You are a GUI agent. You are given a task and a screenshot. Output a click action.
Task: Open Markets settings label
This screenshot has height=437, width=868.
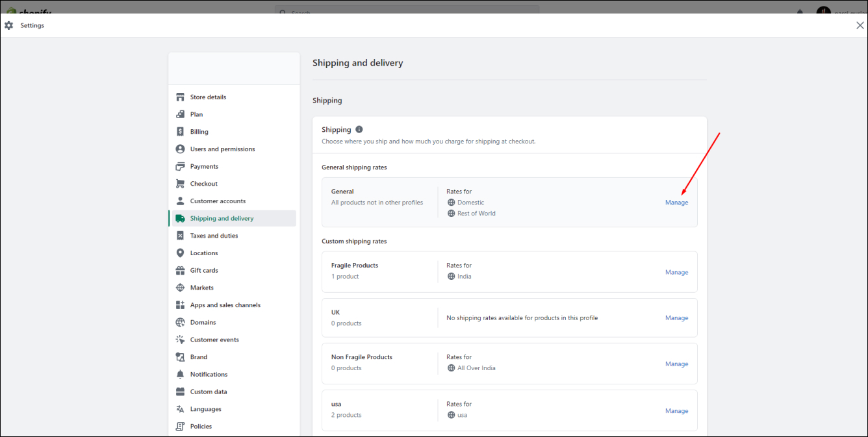pyautogui.click(x=202, y=288)
